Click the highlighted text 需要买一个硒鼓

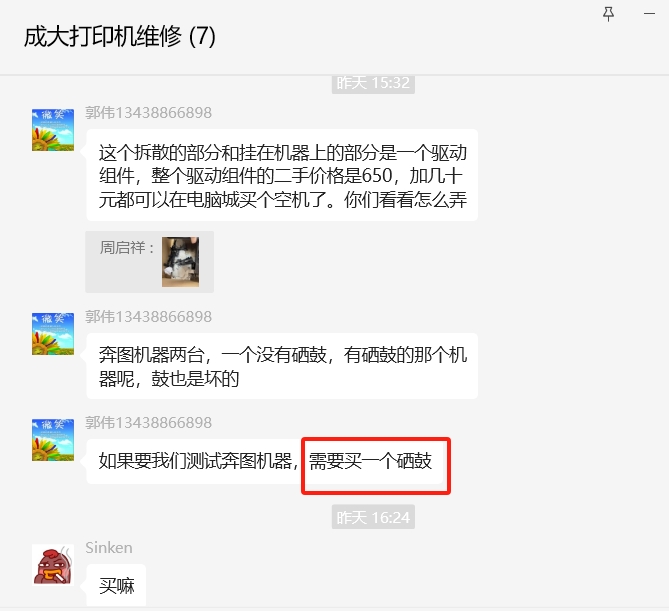pyautogui.click(x=370, y=461)
